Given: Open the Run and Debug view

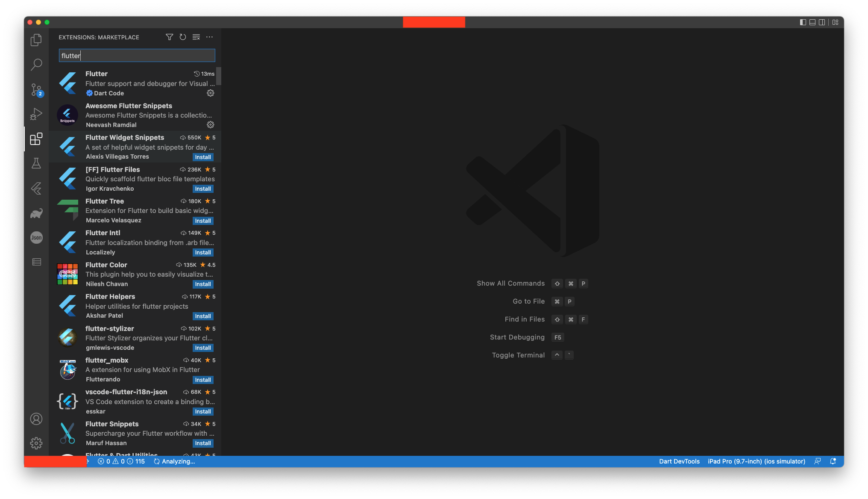Looking at the screenshot, I should [36, 114].
